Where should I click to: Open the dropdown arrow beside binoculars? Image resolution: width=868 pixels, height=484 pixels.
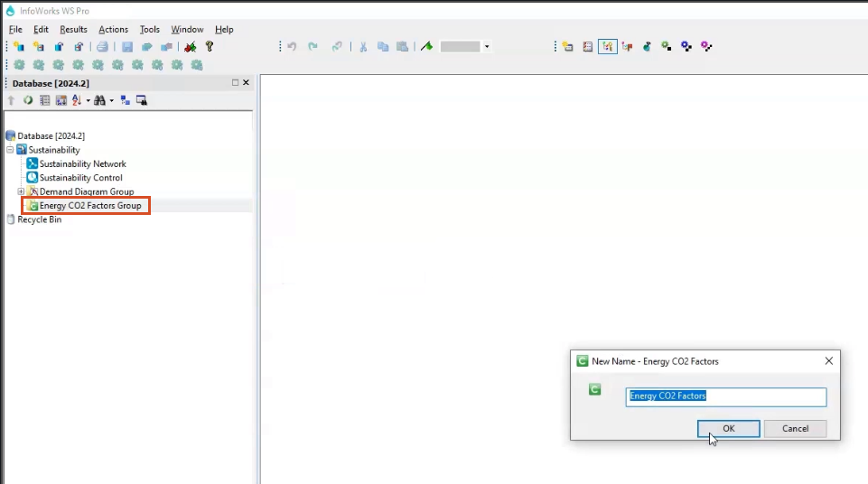tap(111, 100)
